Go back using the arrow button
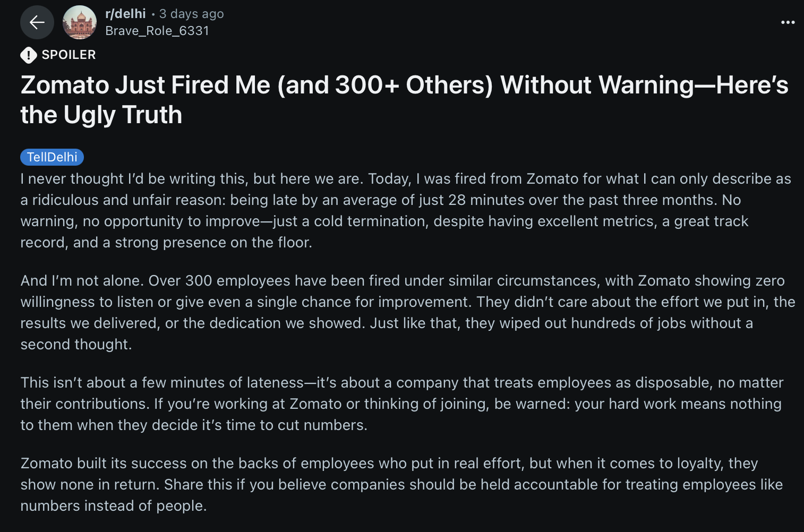Screen dimensions: 804x532 (x=37, y=22)
